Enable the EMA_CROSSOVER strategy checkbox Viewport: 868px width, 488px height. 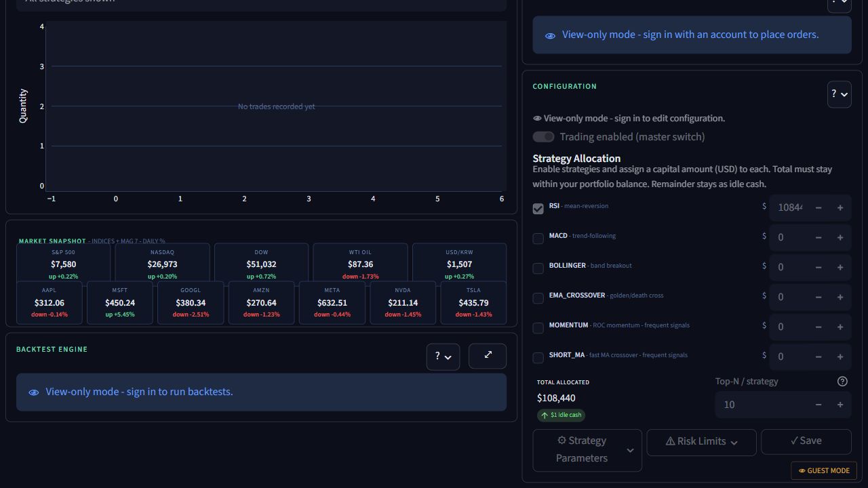click(x=538, y=298)
